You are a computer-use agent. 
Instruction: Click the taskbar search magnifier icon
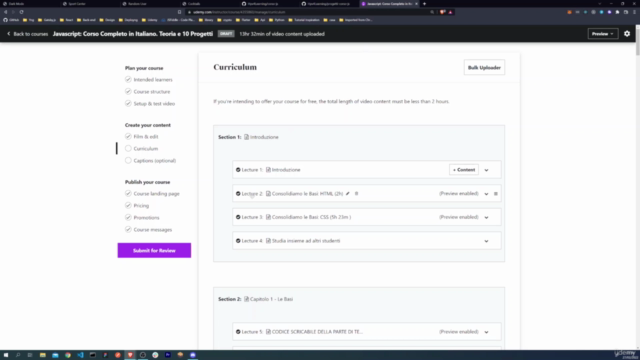[x=18, y=355]
